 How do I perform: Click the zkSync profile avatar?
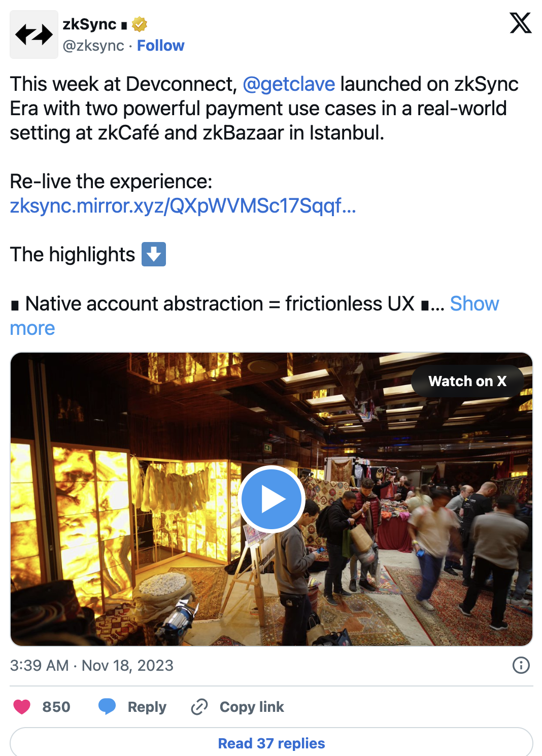tap(34, 35)
